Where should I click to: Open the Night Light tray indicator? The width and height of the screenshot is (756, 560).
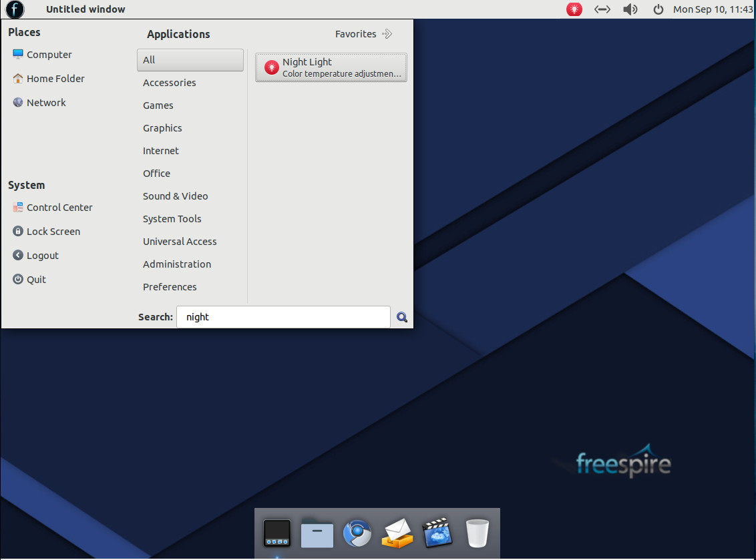574,9
